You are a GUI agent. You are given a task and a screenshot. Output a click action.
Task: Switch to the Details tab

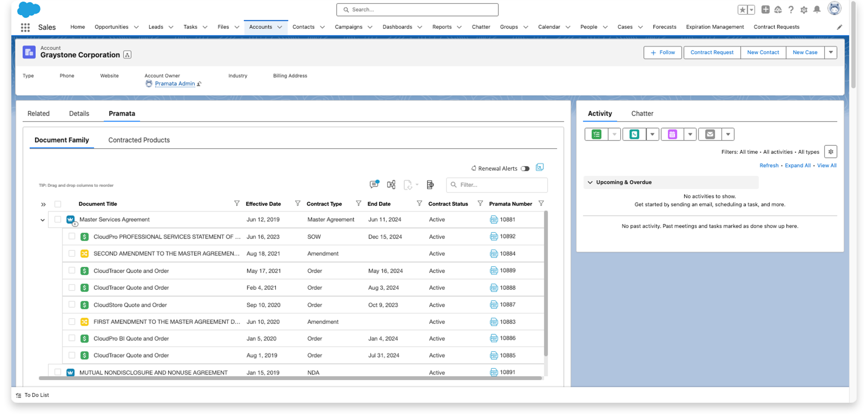click(79, 113)
